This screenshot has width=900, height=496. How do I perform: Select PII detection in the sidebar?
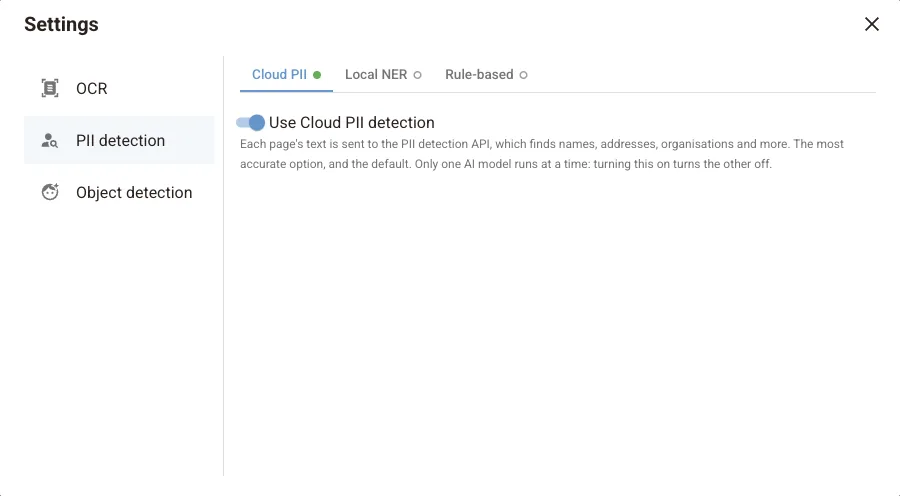pos(119,140)
